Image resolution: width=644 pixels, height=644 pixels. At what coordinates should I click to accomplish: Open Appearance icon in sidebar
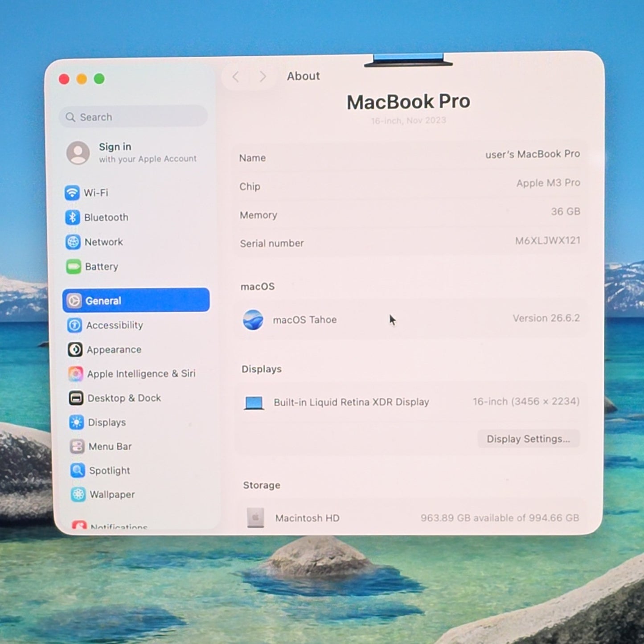[x=75, y=350]
